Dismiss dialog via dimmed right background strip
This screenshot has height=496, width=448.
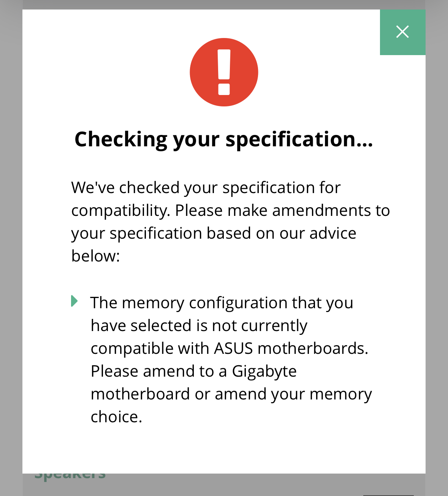click(x=437, y=247)
